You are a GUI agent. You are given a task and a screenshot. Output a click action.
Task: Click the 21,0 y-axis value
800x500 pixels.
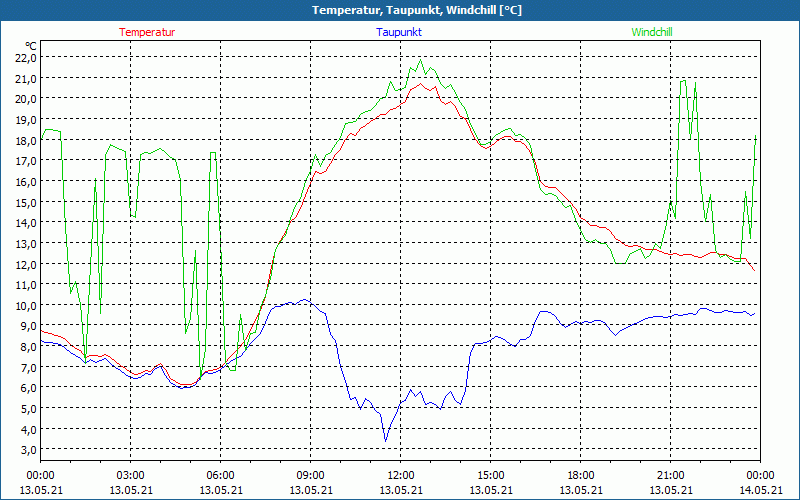[26, 78]
